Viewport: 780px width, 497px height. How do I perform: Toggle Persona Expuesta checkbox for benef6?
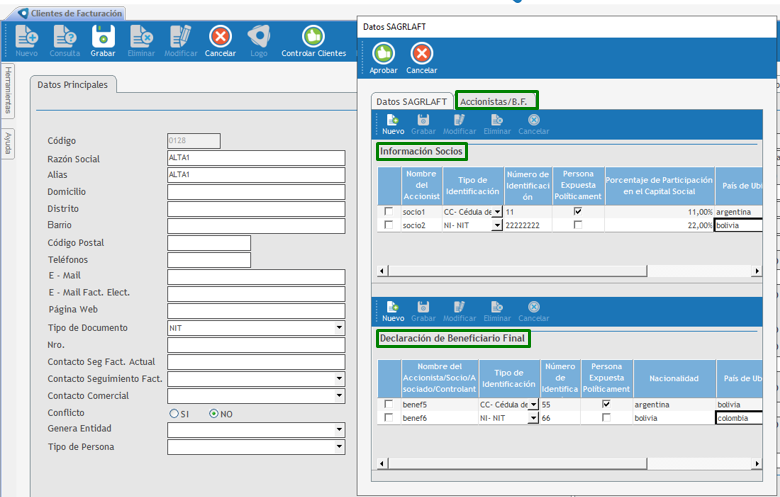606,417
